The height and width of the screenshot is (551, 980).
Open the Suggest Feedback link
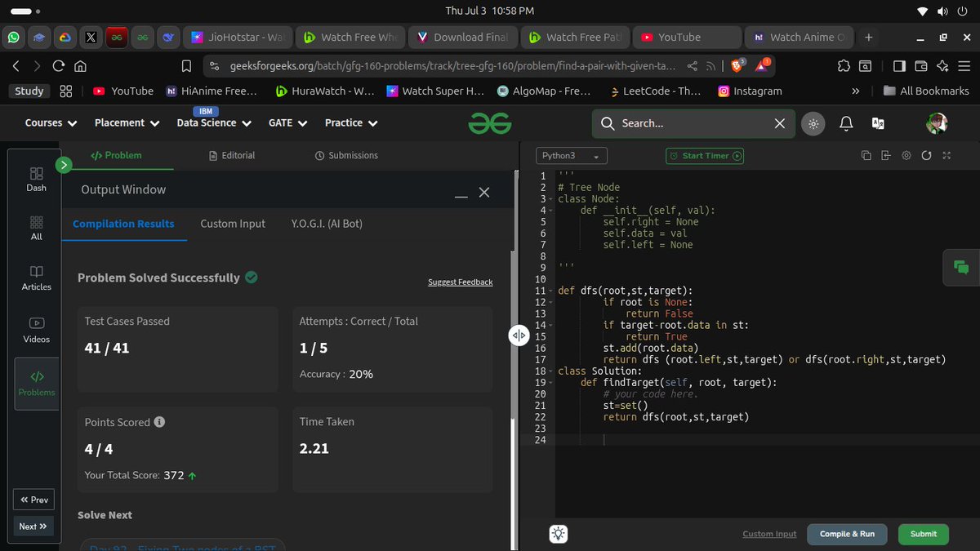(461, 282)
